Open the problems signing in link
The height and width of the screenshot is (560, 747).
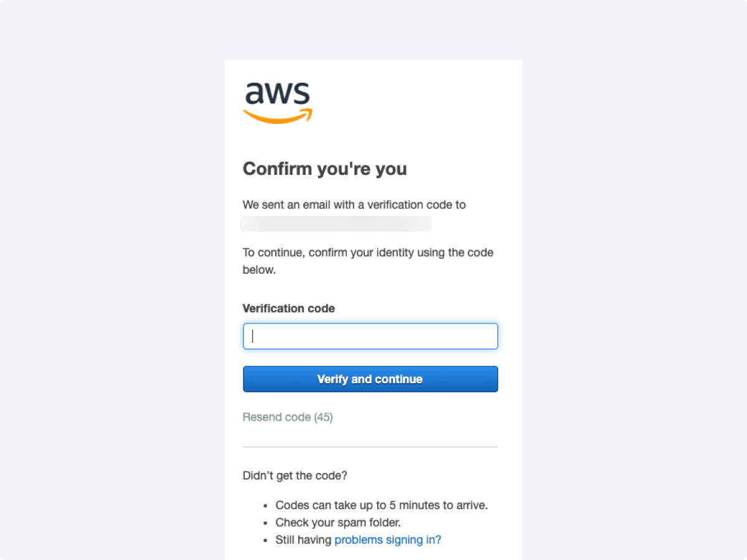tap(387, 539)
